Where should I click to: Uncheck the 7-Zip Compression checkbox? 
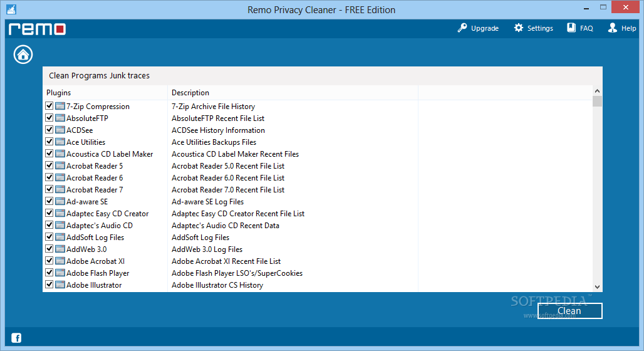49,106
